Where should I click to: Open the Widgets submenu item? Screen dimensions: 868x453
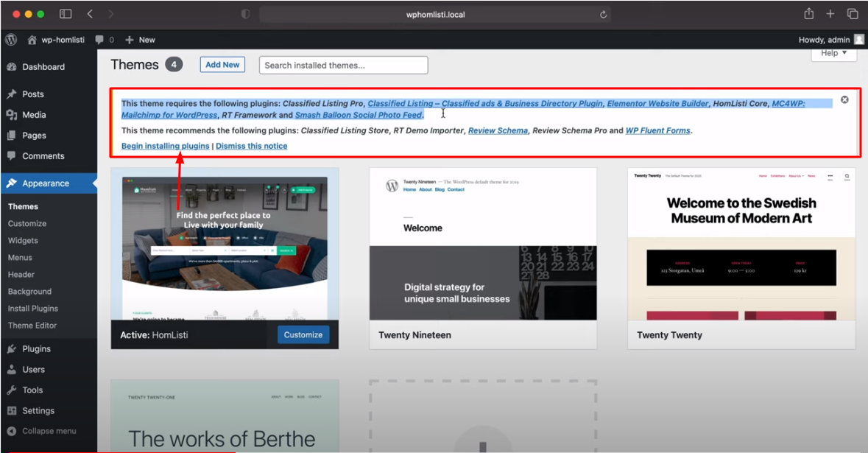(x=24, y=241)
